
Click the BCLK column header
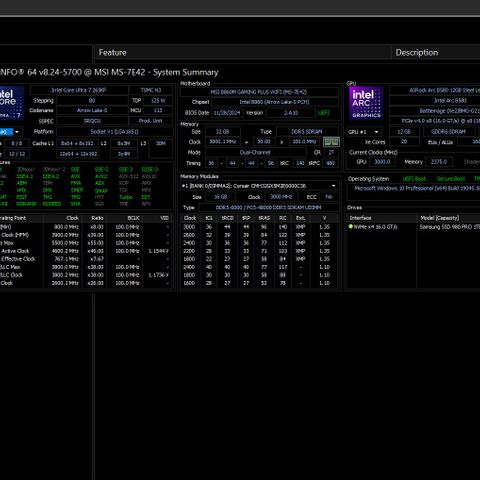(x=126, y=218)
